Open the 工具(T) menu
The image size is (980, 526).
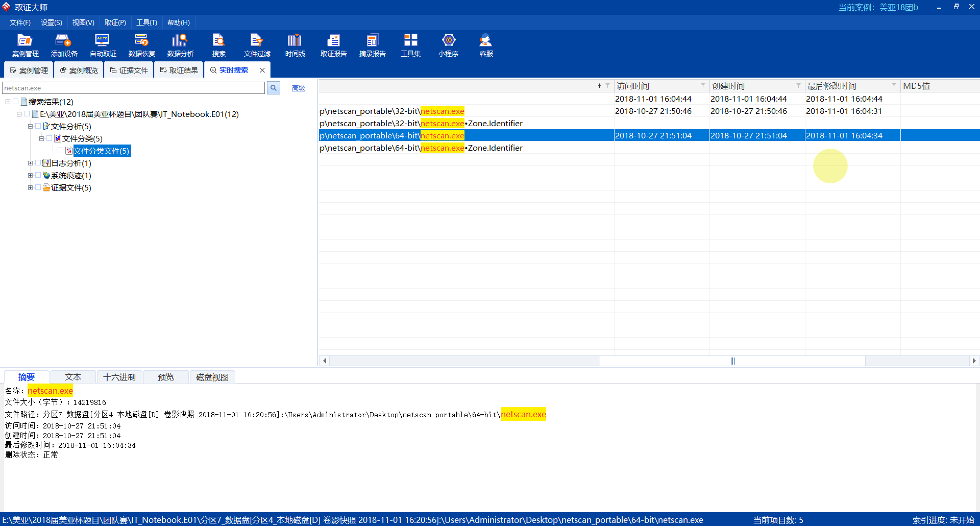[x=146, y=22]
